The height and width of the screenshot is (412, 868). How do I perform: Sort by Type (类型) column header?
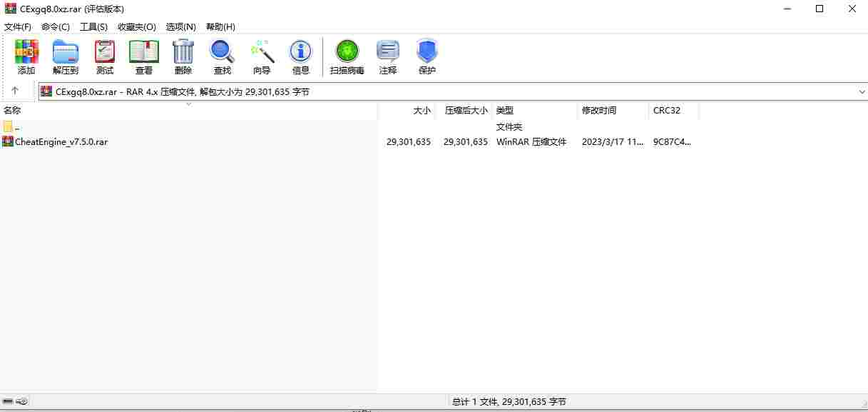(x=535, y=111)
